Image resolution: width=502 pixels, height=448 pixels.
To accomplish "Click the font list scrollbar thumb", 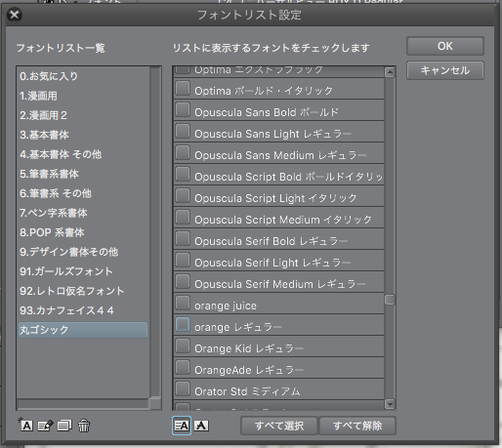I will [390, 300].
